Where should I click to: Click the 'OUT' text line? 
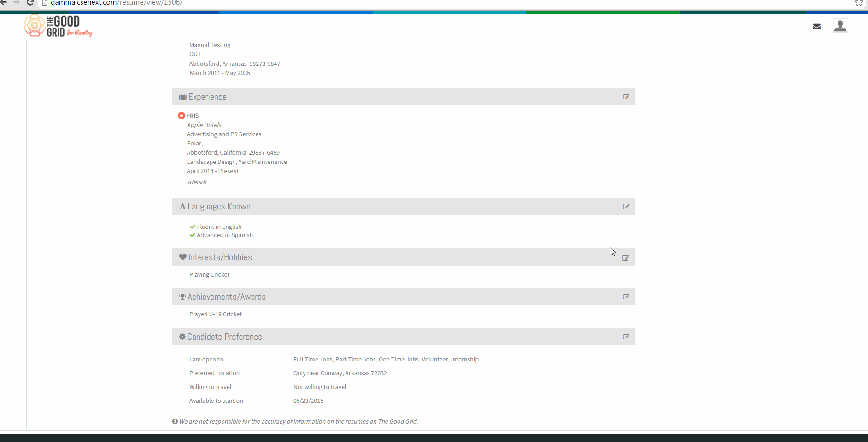pyautogui.click(x=195, y=54)
